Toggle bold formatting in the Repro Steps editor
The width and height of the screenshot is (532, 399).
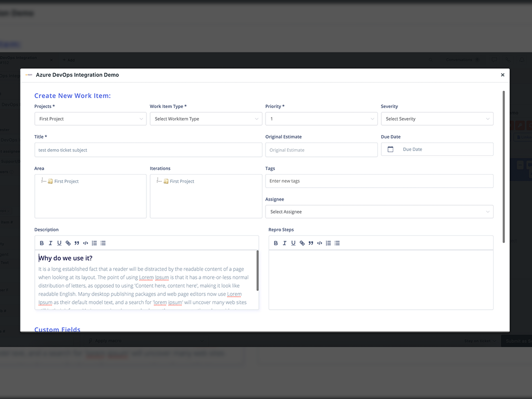[275, 243]
